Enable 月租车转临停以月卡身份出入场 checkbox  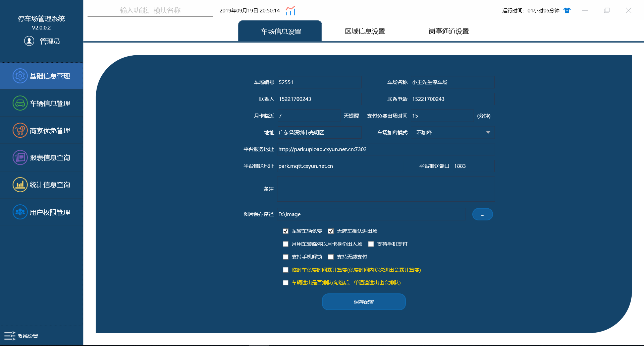click(285, 244)
